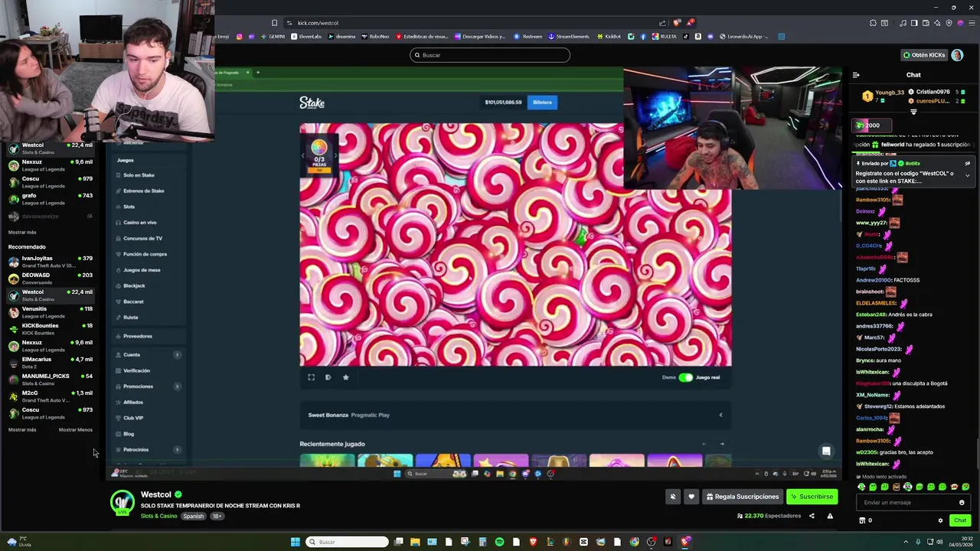This screenshot has width=980, height=551.
Task: Open Casino en vivo in sidebar
Action: click(x=140, y=223)
